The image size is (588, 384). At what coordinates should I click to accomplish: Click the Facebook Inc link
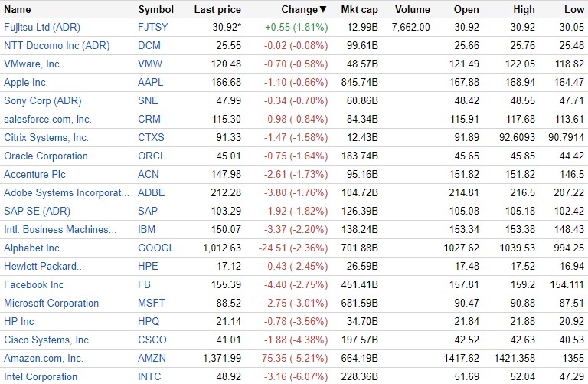34,285
